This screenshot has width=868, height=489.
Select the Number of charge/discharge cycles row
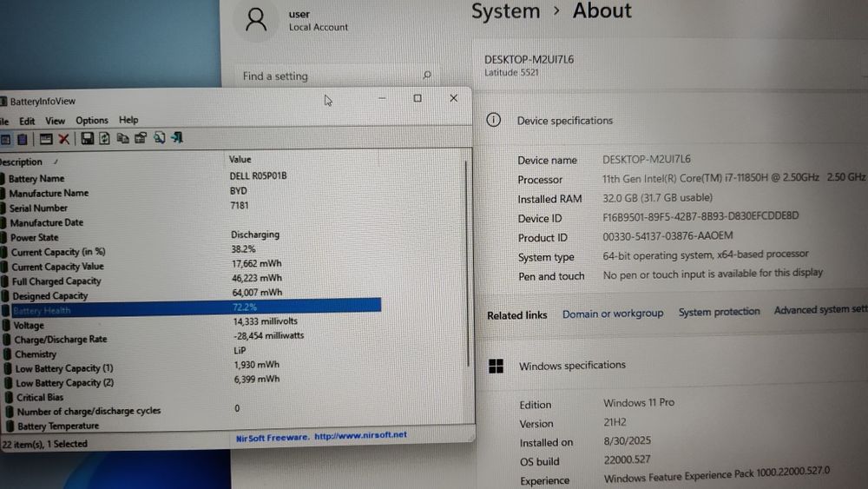(193, 410)
